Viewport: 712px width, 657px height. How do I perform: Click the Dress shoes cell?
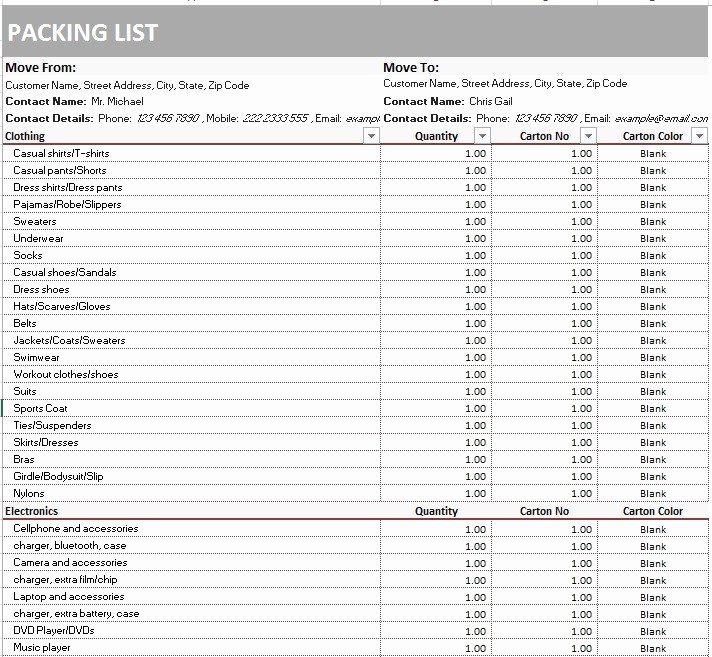(x=192, y=289)
